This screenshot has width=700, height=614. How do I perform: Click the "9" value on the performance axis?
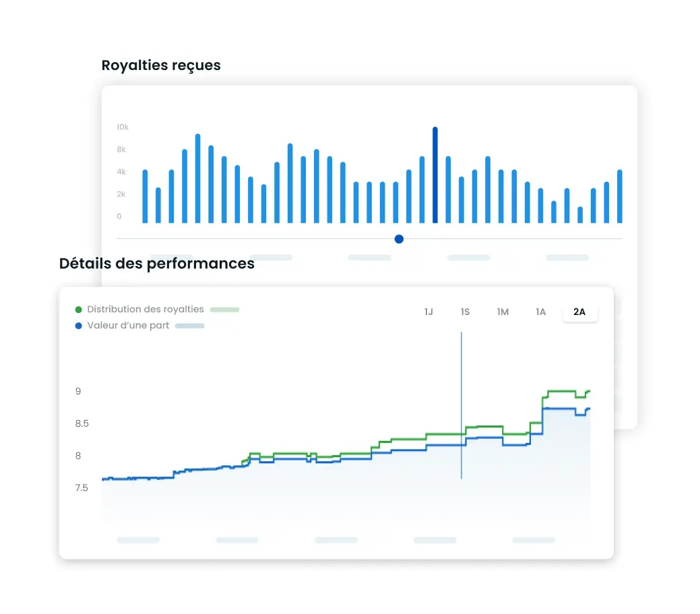(78, 391)
